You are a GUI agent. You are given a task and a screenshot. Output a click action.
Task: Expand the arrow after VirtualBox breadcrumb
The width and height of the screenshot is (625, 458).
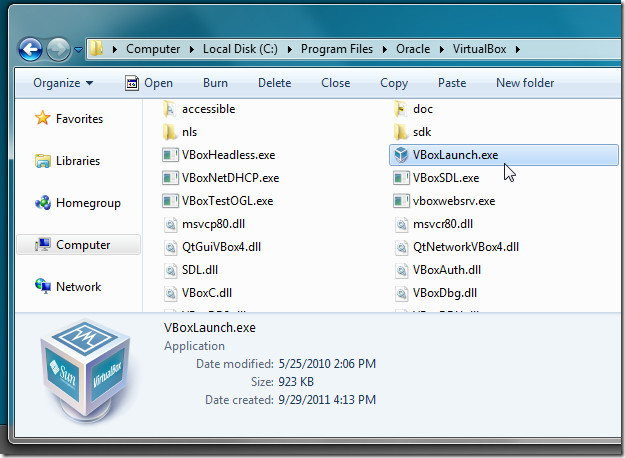click(x=517, y=49)
